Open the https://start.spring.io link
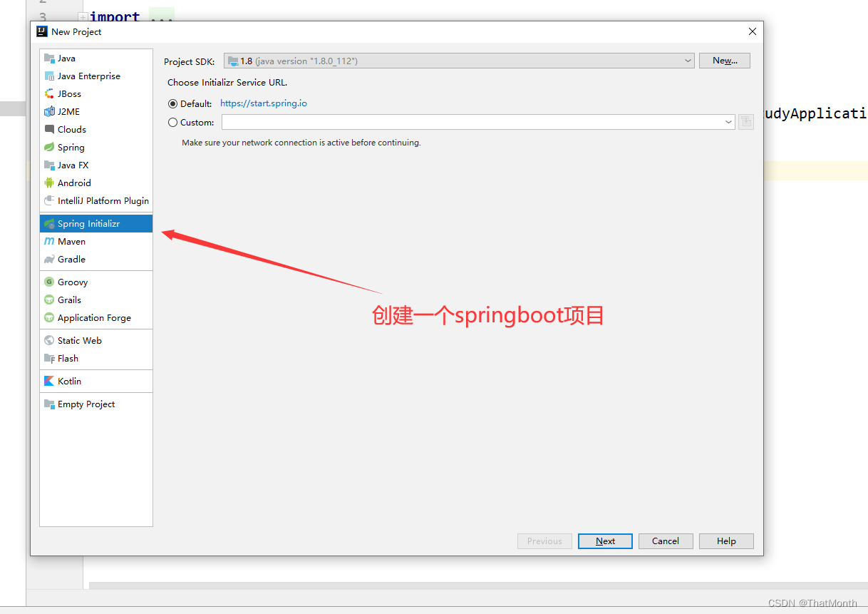868x614 pixels. 264,104
